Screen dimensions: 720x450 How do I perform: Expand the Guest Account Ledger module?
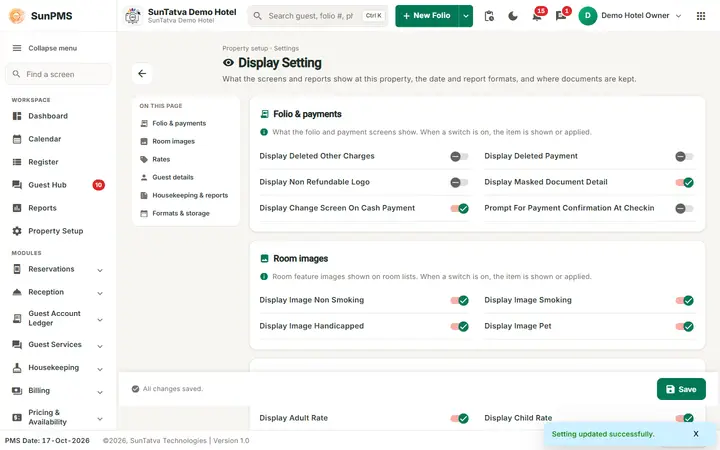[x=100, y=319]
